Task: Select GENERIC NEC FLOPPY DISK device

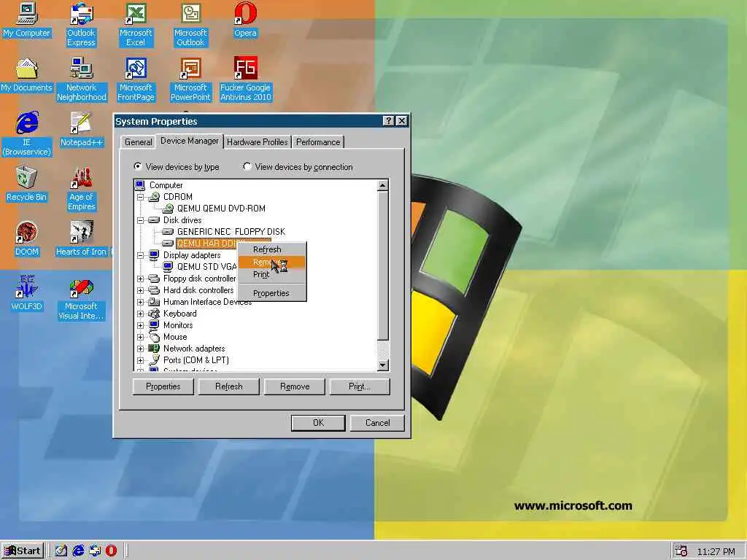Action: coord(231,232)
